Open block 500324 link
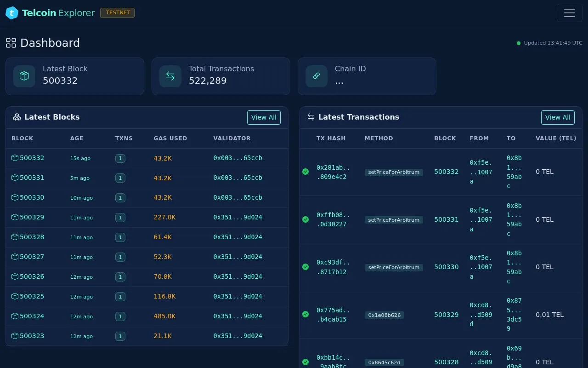Viewport: 588px width, 368px height. (32, 316)
